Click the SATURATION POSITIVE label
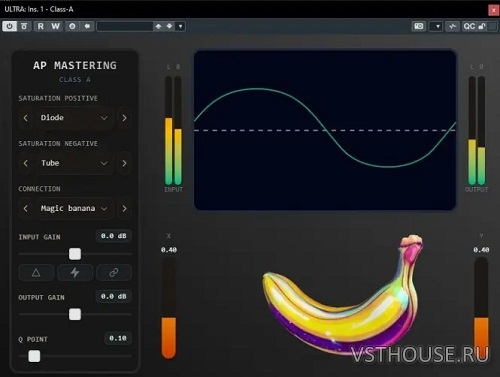Screen dimensions: 500x377 pyautogui.click(x=58, y=98)
